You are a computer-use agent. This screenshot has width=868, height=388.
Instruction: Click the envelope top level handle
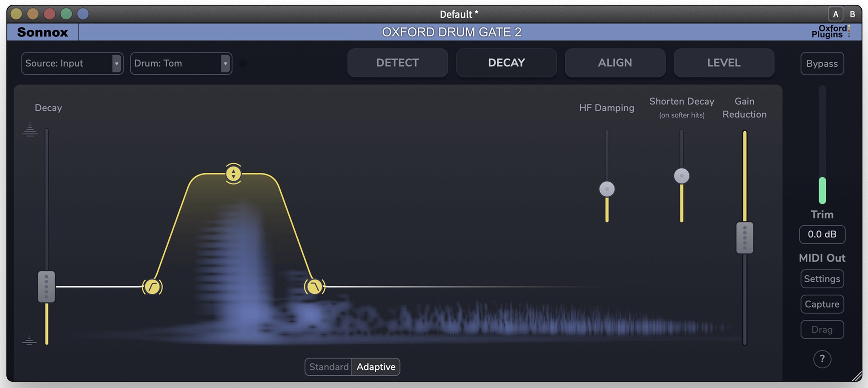pyautogui.click(x=233, y=174)
